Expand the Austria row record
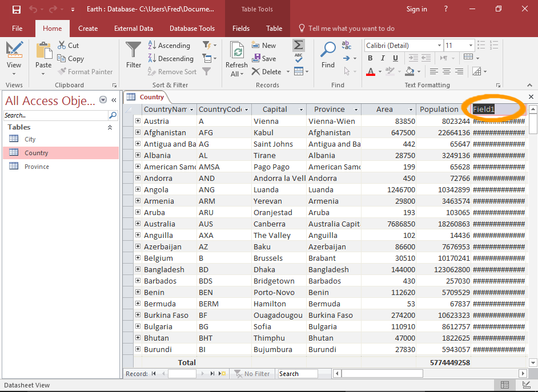Screen dimensions: 538x392 (x=138, y=121)
